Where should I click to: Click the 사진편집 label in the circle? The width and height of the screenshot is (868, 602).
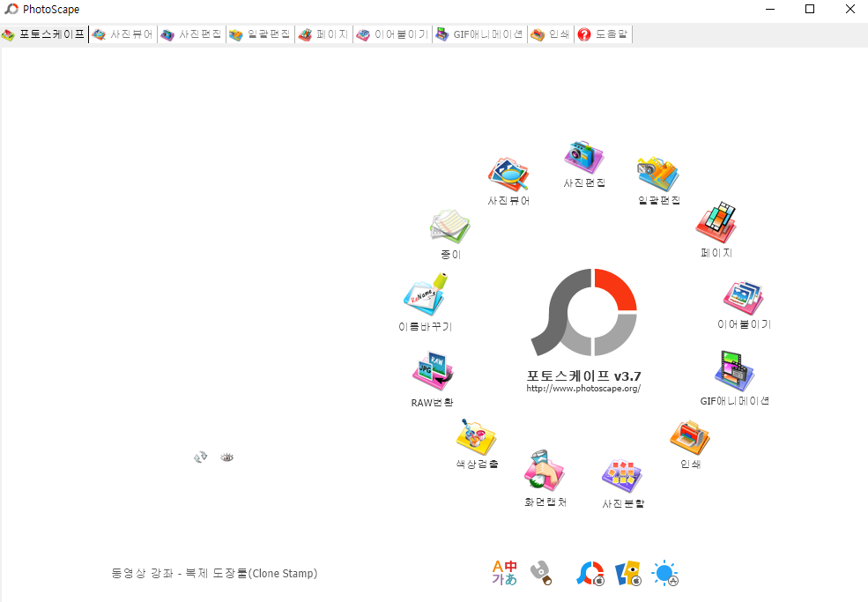(x=584, y=182)
